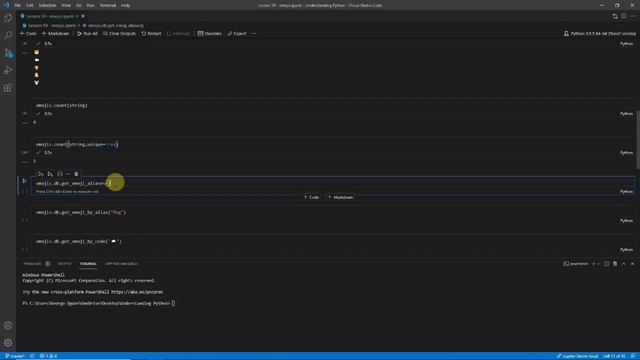Open the Run menu
The image size is (640, 360).
tap(91, 5)
